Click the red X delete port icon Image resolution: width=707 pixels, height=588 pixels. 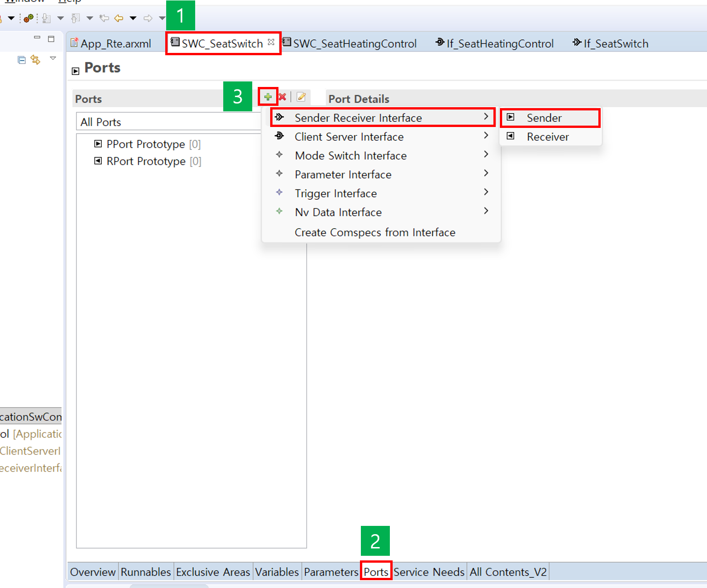283,97
